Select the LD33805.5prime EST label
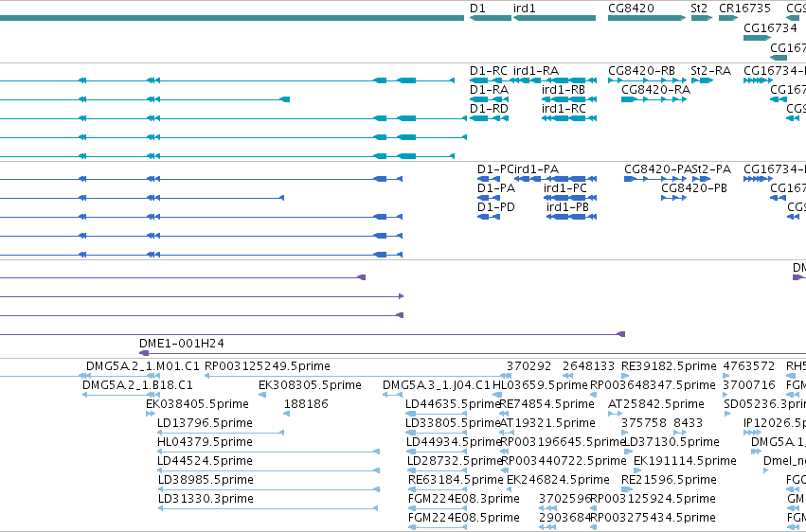Image resolution: width=806 pixels, height=532 pixels. pyautogui.click(x=453, y=423)
